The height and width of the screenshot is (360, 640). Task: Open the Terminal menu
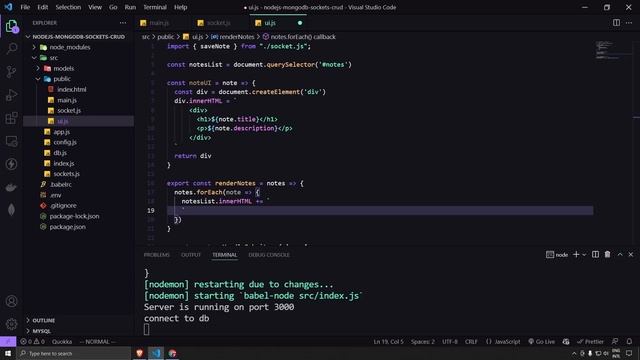tap(155, 7)
